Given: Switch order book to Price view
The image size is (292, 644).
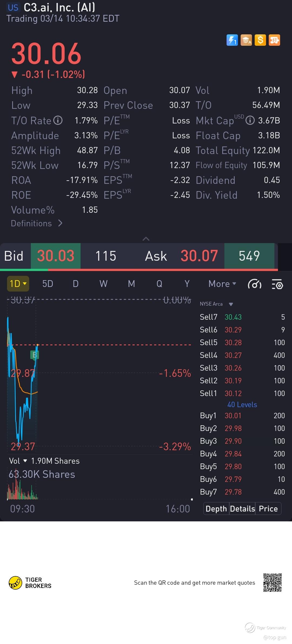Looking at the screenshot, I should point(268,509).
